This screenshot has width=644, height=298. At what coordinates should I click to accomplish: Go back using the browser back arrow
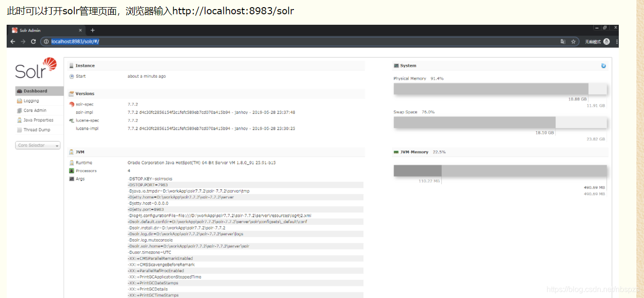[13, 41]
